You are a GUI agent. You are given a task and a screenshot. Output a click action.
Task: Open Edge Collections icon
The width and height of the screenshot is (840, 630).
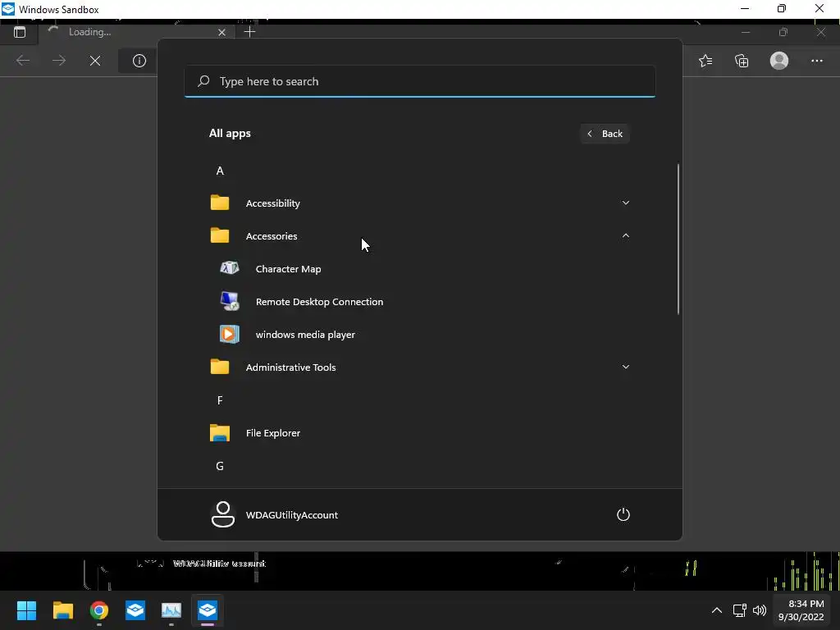[742, 61]
